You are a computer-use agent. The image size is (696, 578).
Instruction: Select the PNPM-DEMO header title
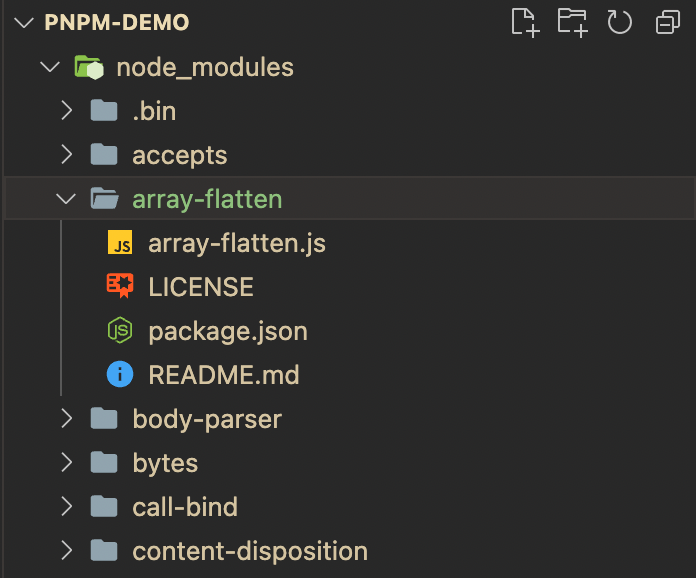pyautogui.click(x=117, y=23)
